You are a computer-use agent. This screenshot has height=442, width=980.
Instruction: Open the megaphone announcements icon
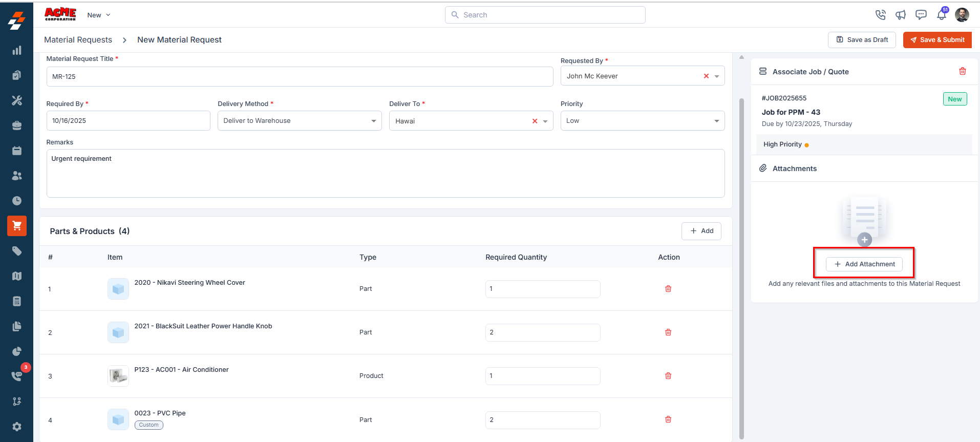pyautogui.click(x=901, y=15)
